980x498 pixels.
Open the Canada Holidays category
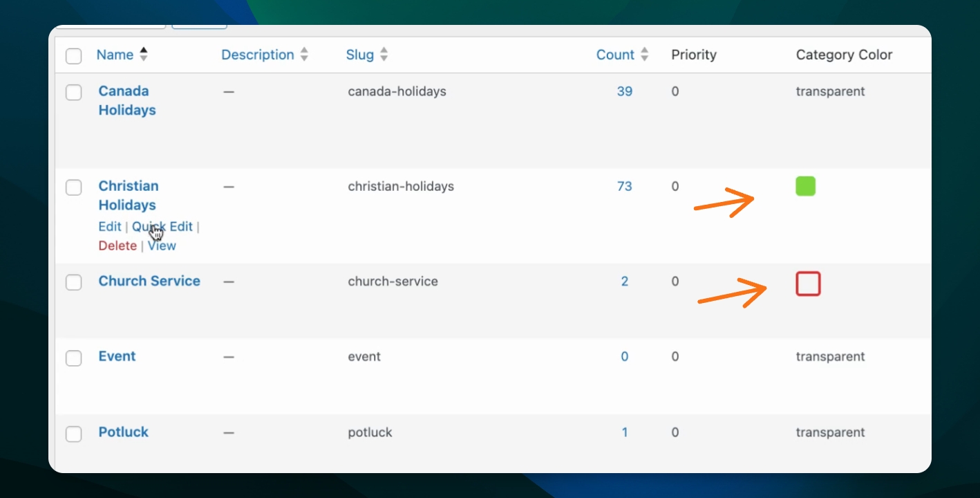tap(127, 100)
